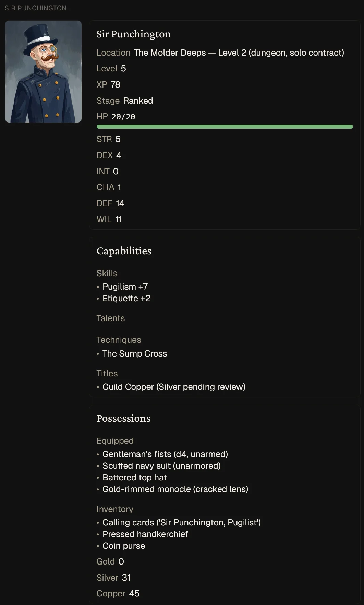Click The Sump Cross technique
The height and width of the screenshot is (605, 364).
(x=135, y=353)
